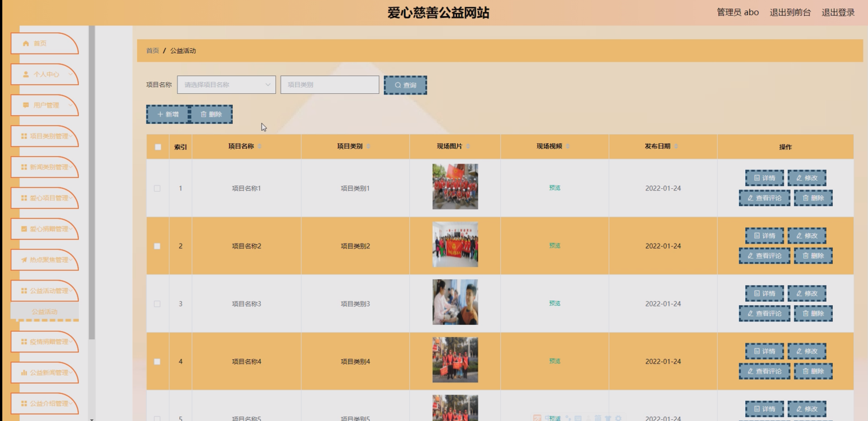Edit 项目名称1 with the 修改 button
The image size is (868, 421).
click(x=807, y=178)
